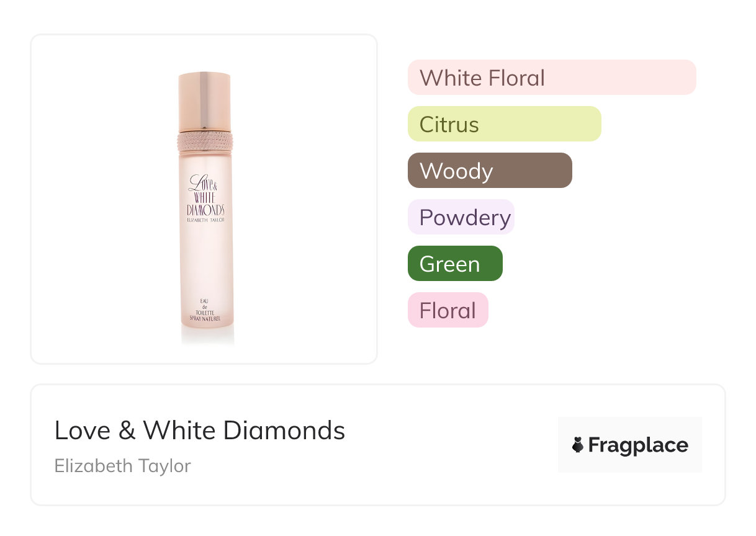
Task: Click the bottle's reflection at its base
Action: coord(207,335)
